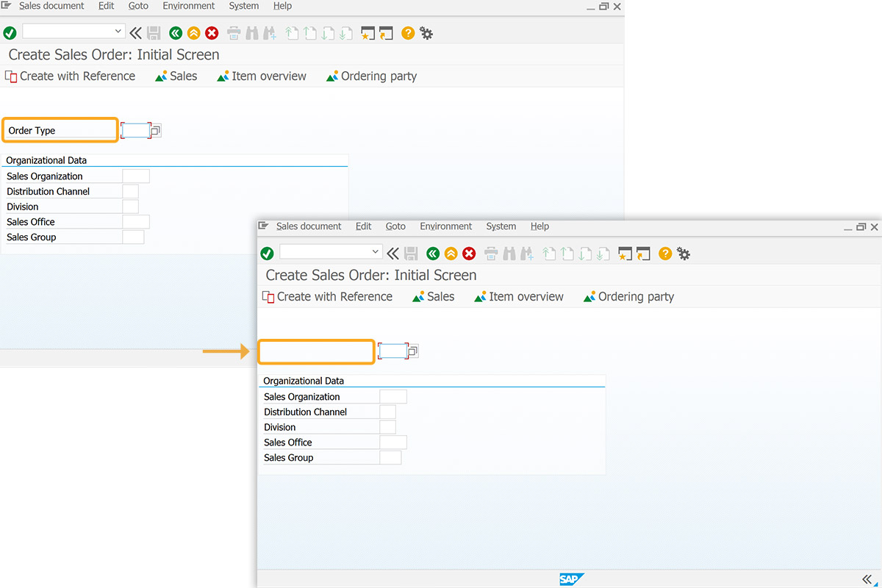882x588 pixels.
Task: Open the Help menu in the front window
Action: pos(539,226)
